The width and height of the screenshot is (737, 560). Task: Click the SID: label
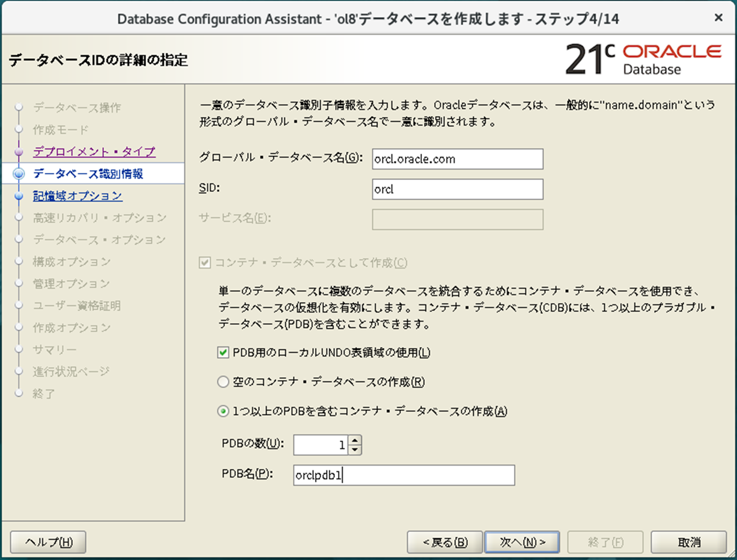[x=209, y=188]
